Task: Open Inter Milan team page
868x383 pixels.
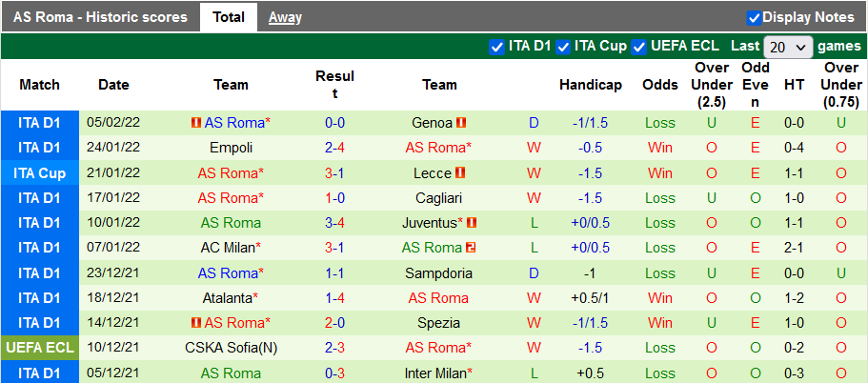Action: tap(439, 373)
